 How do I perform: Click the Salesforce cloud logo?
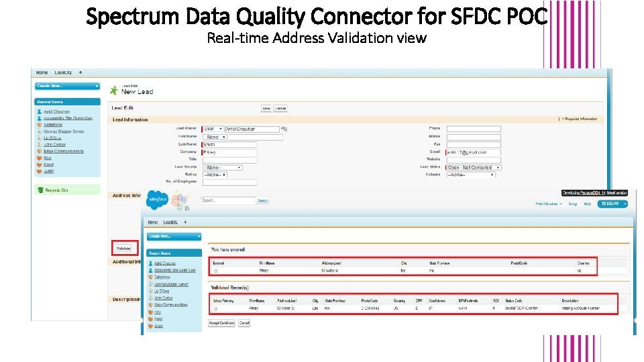[x=157, y=200]
